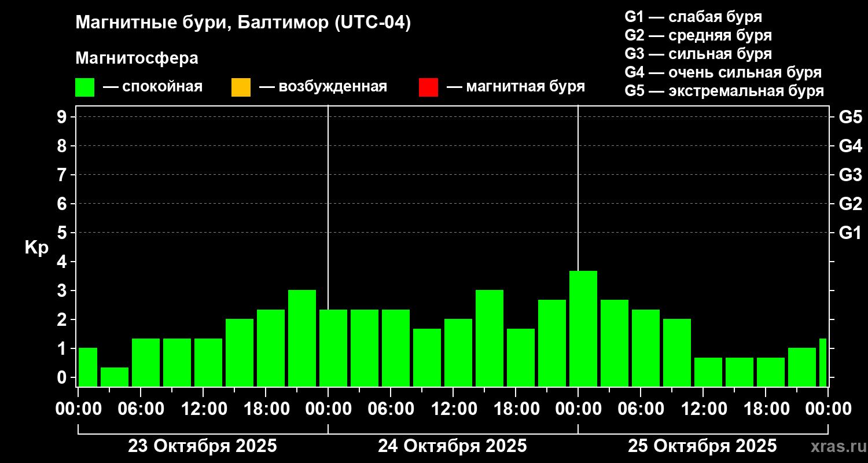Click the chart title 'Магнитные бури, Балтимор'
The image size is (868, 463).
243,23
